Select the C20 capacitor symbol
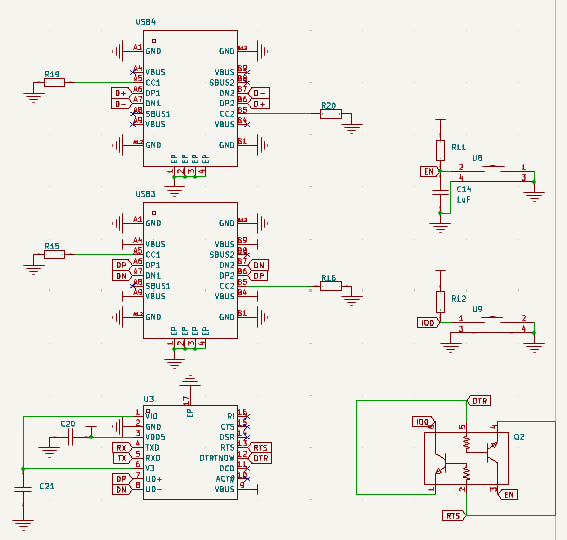The height and width of the screenshot is (540, 567). click(71, 437)
